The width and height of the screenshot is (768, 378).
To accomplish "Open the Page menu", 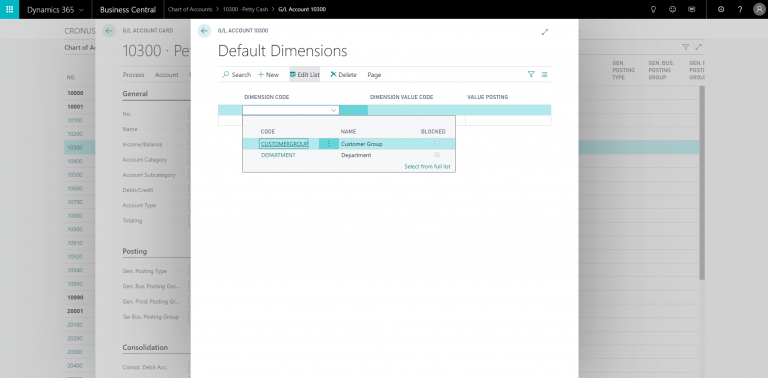I will coord(374,74).
